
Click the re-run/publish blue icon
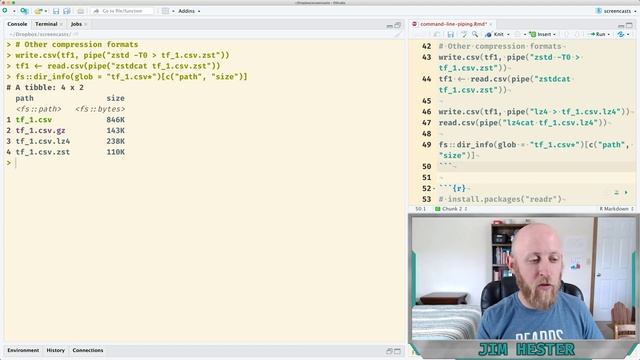pos(620,35)
